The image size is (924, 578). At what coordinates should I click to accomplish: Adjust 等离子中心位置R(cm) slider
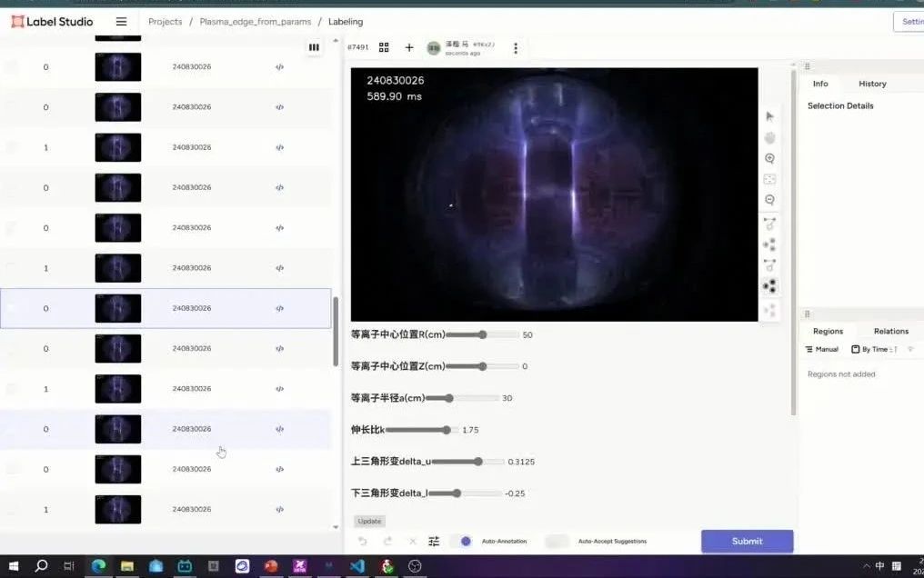tap(483, 335)
